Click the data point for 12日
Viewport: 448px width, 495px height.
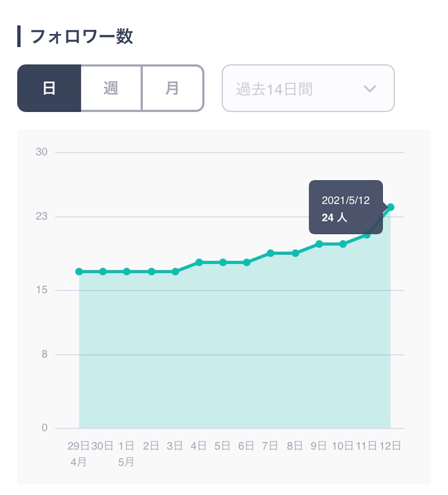click(390, 207)
